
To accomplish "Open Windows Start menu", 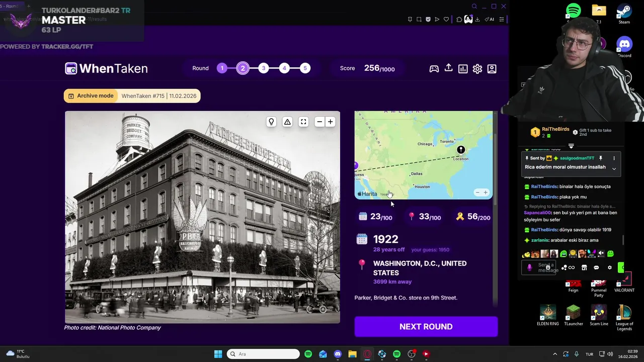I will pyautogui.click(x=218, y=354).
